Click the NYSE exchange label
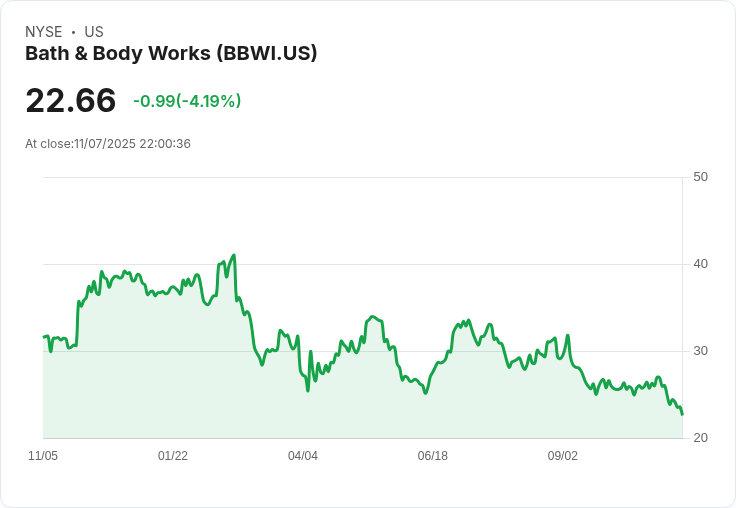 tap(44, 32)
